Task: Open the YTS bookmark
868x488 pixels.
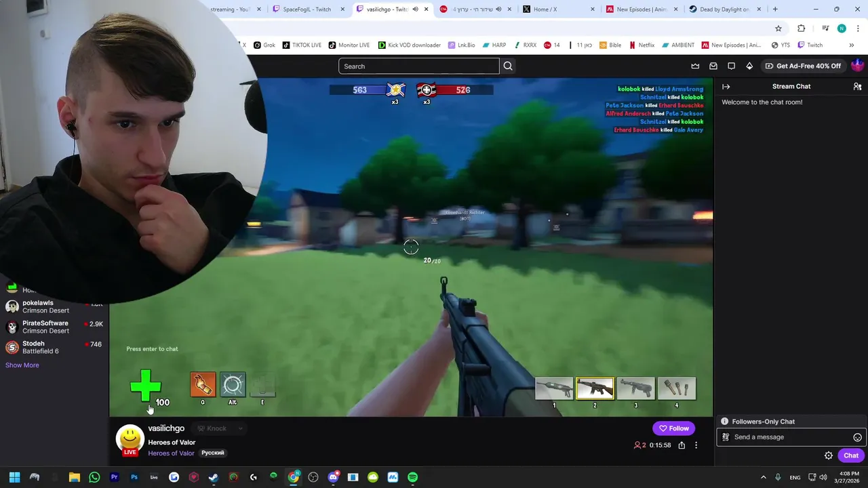Action: click(781, 45)
